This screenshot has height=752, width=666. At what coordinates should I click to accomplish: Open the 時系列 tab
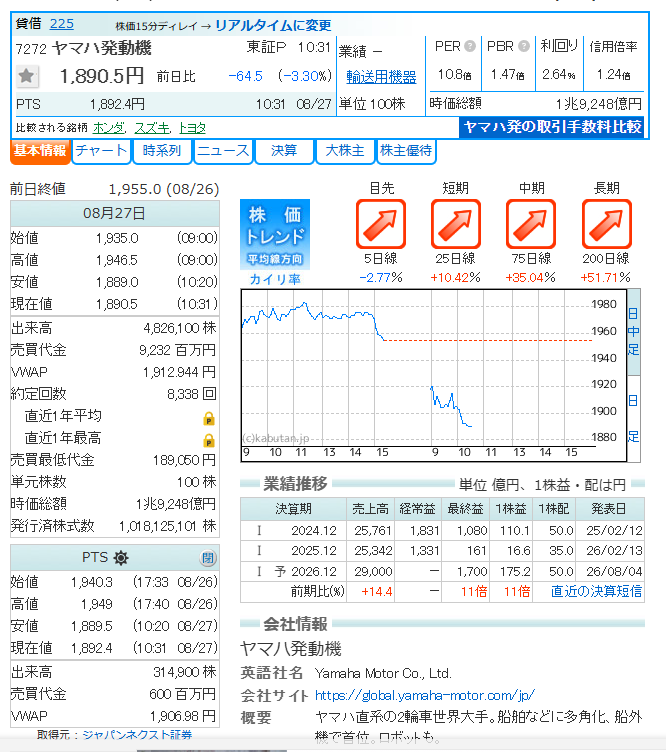coord(162,151)
